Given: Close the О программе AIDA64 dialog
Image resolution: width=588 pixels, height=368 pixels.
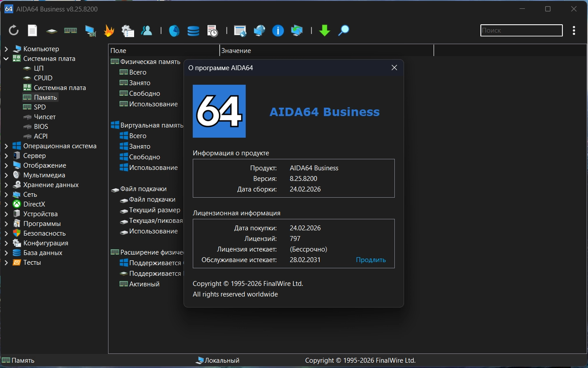Looking at the screenshot, I should click(x=394, y=68).
